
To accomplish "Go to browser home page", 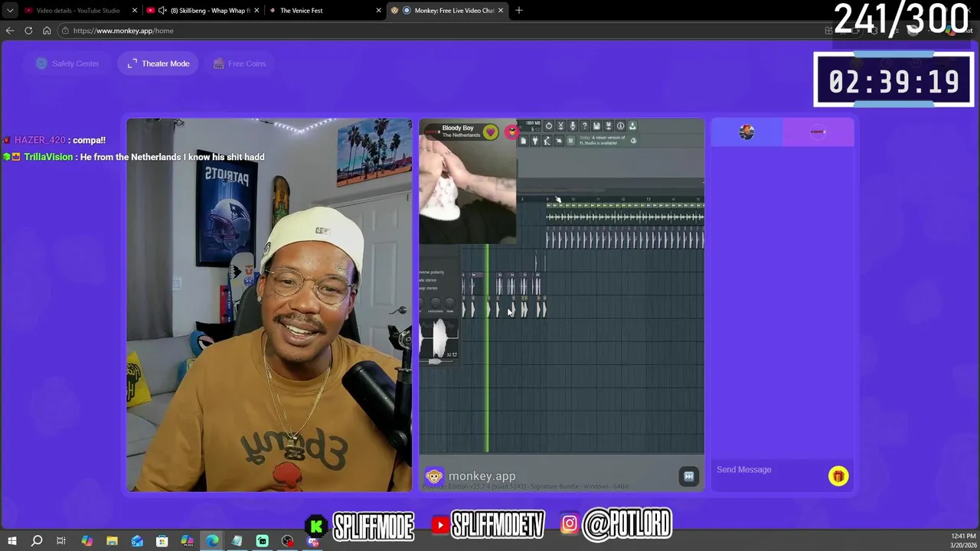I will [x=47, y=31].
